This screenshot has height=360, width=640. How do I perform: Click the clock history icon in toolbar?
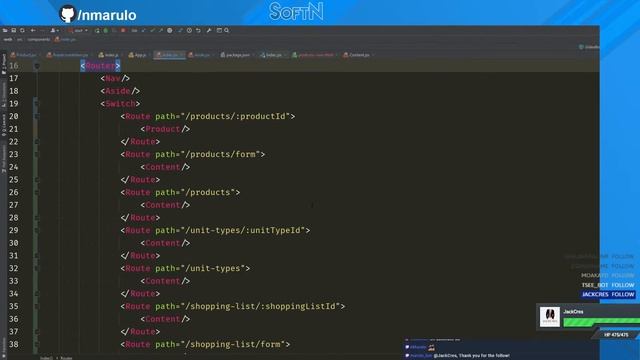click(x=189, y=30)
